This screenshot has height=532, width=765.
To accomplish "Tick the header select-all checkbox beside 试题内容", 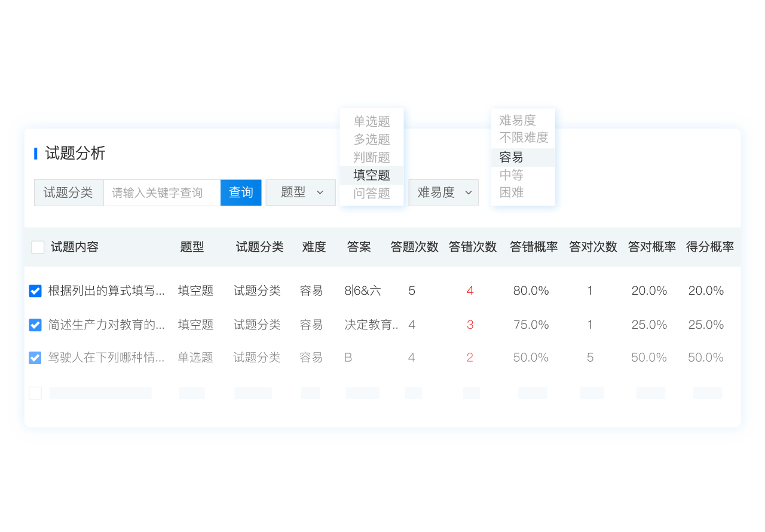I will [x=38, y=247].
